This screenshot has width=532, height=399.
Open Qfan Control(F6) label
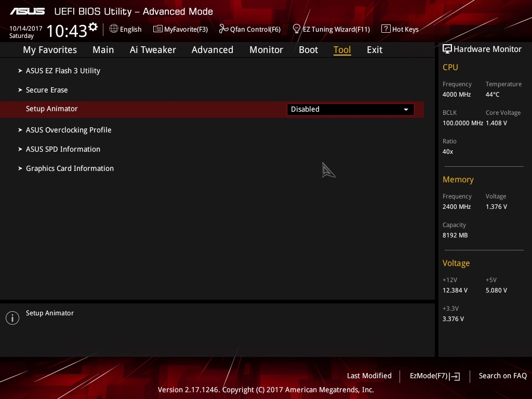click(x=255, y=29)
